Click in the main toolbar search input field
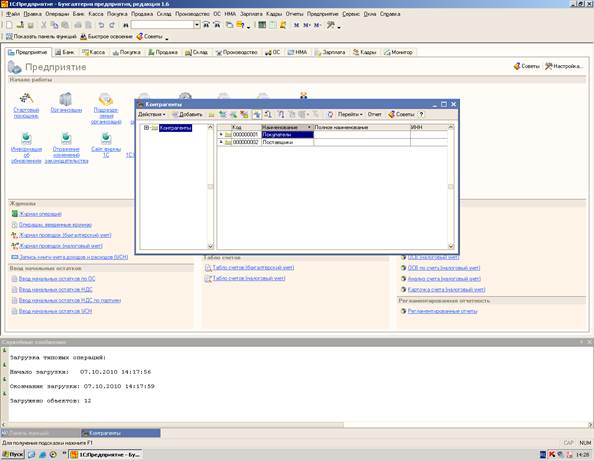The height and width of the screenshot is (461, 594). point(163,25)
